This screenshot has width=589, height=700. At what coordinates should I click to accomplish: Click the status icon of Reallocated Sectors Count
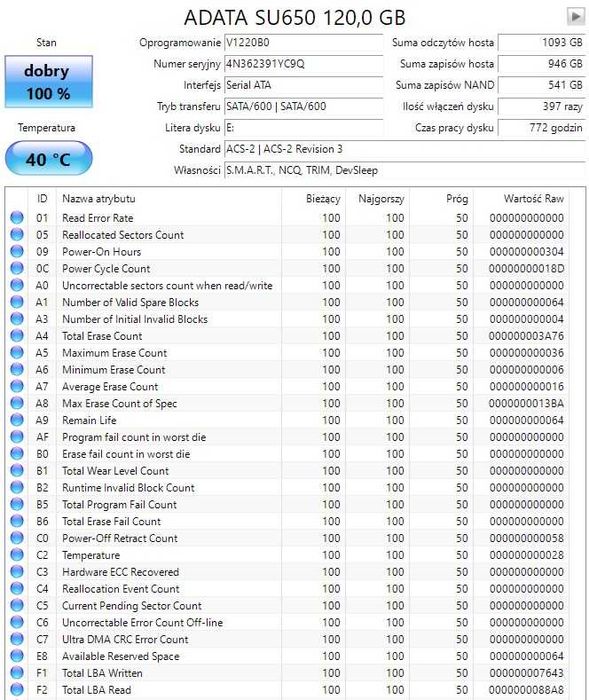pos(17,234)
